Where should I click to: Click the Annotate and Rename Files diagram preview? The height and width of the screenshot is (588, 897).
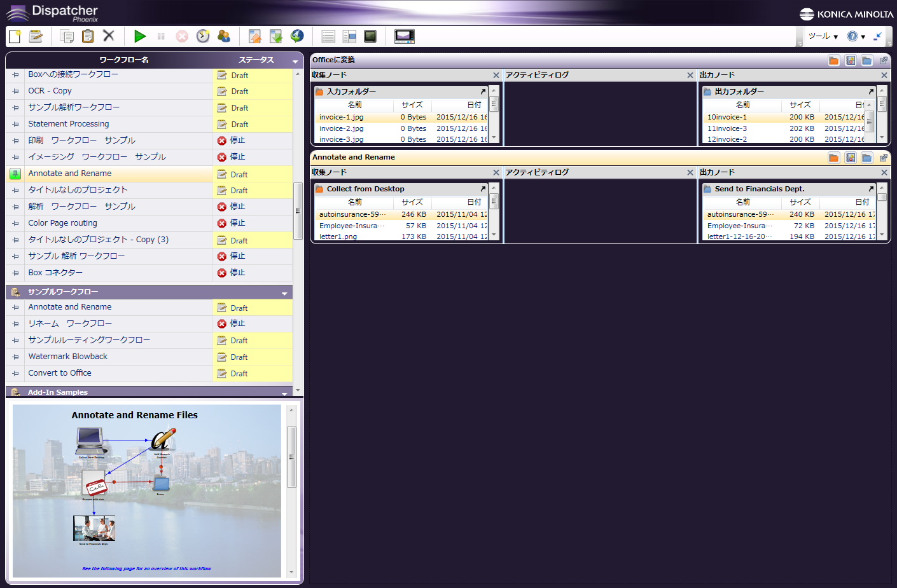pyautogui.click(x=147, y=491)
